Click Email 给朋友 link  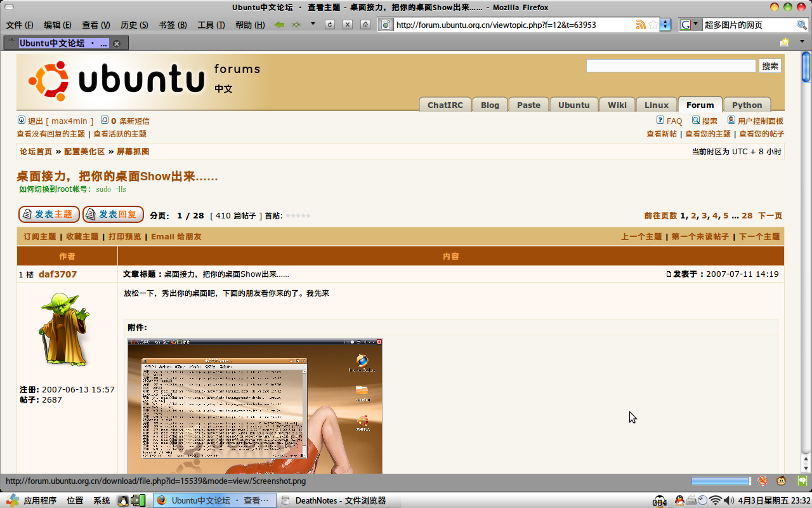[x=176, y=236]
